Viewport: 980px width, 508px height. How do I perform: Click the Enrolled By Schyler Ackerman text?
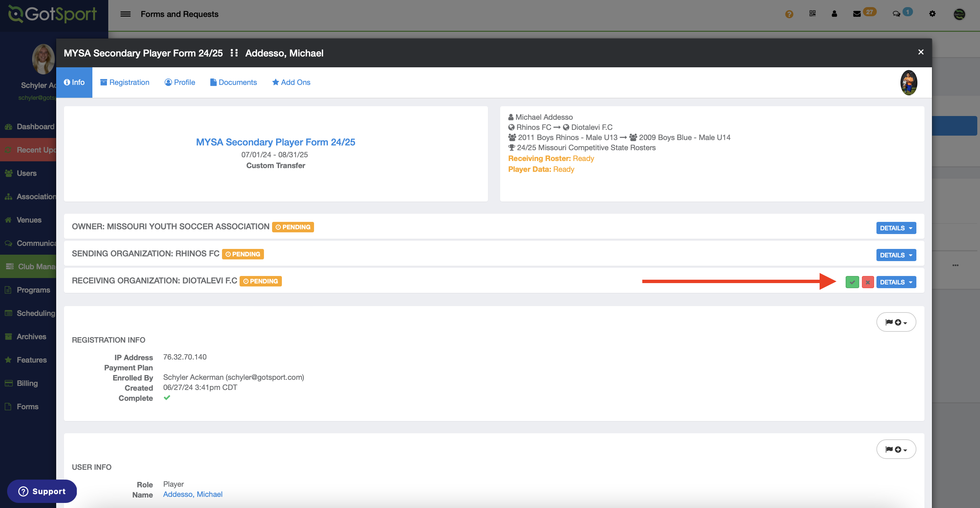233,377
